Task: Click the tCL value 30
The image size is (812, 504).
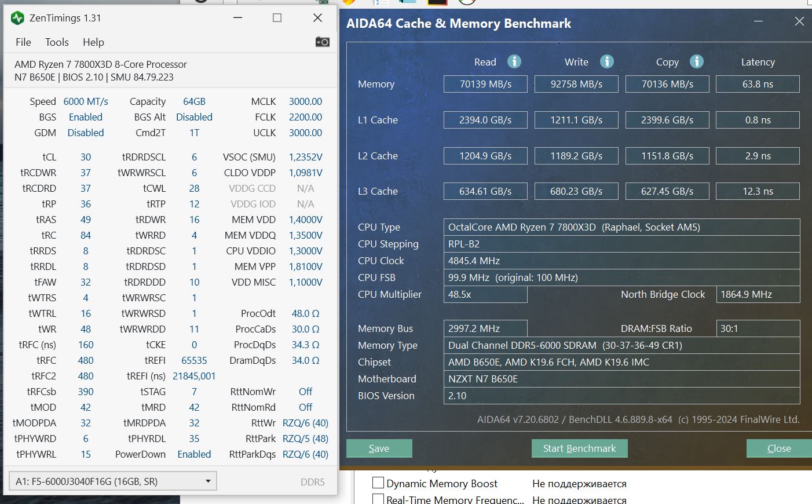Action: (86, 157)
